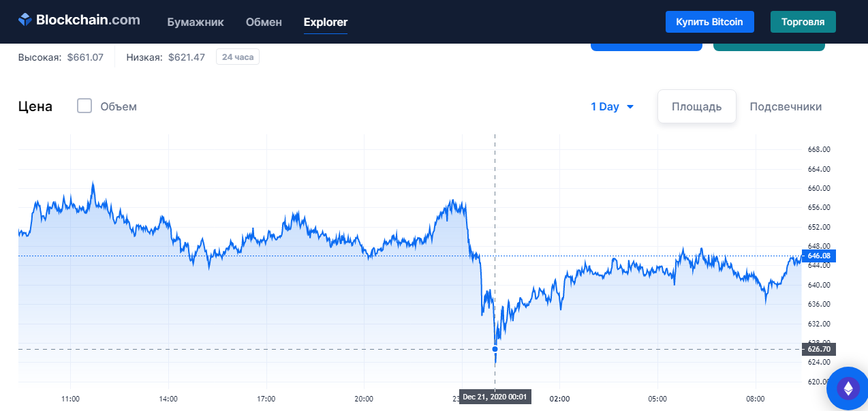Click the Blockchain.com brand name text
Viewport: 868px width, 411px height.
(x=88, y=20)
